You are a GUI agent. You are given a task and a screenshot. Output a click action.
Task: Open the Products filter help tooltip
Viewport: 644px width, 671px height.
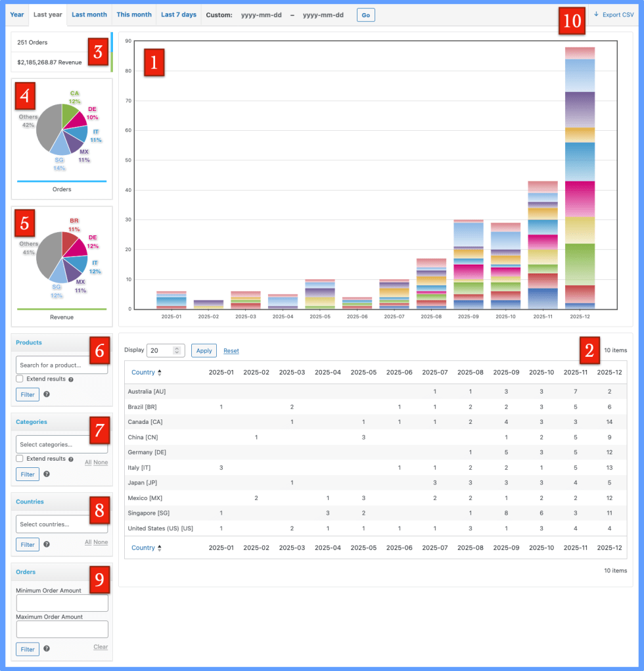[47, 394]
